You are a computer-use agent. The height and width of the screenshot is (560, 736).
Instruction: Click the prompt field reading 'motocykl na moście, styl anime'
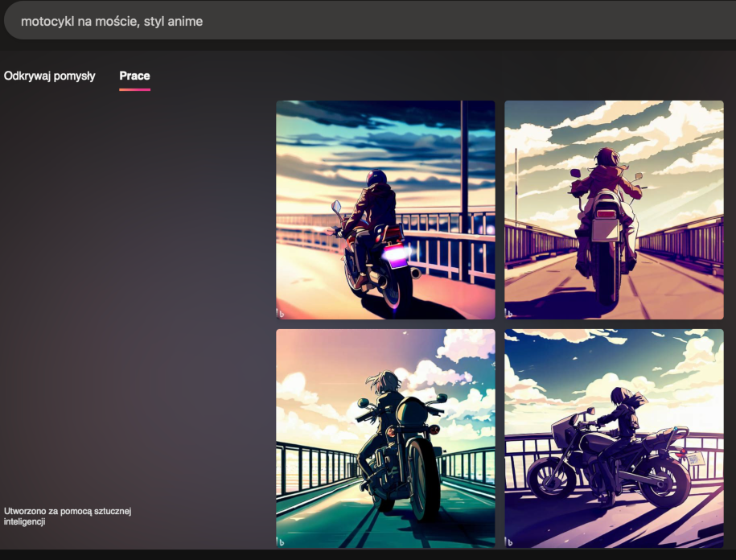371,21
